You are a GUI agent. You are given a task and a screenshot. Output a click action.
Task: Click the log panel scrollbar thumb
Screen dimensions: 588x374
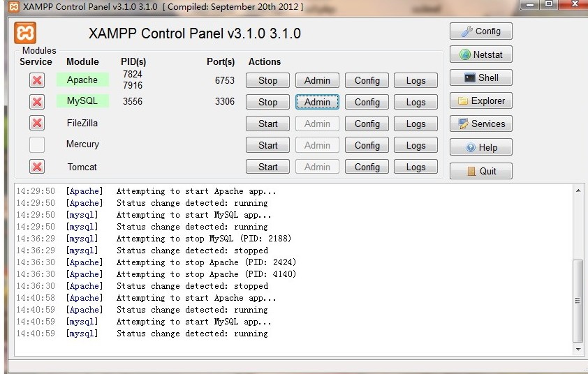pyautogui.click(x=578, y=301)
